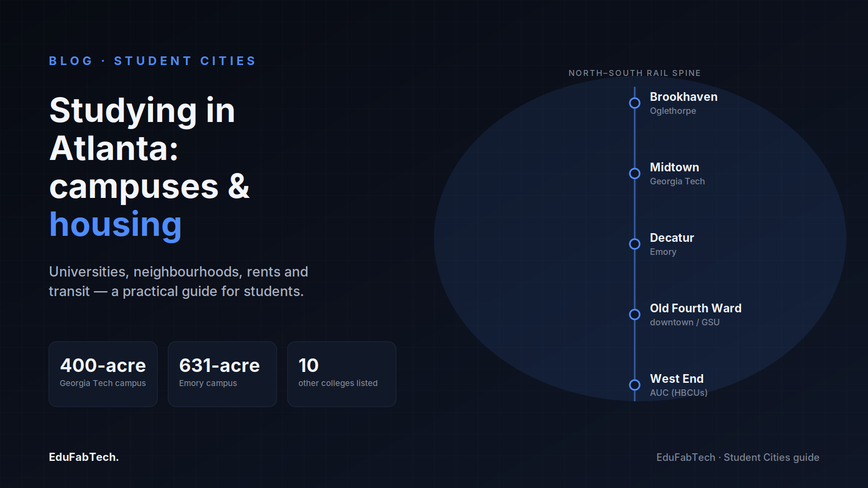
Task: Click the blue word 'housing' in title
Action: [x=116, y=224]
